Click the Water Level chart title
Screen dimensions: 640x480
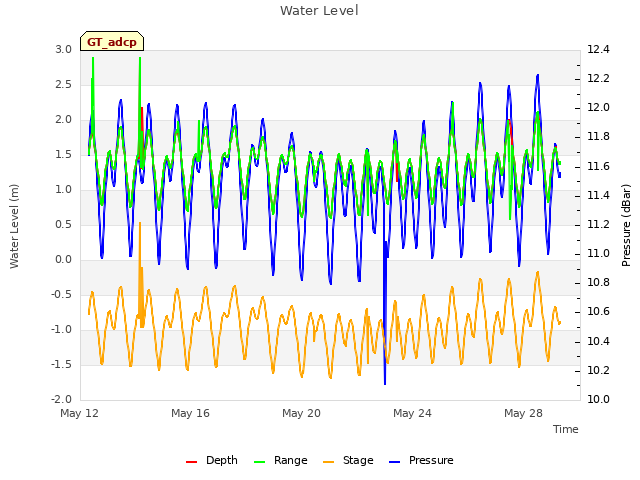pyautogui.click(x=319, y=11)
